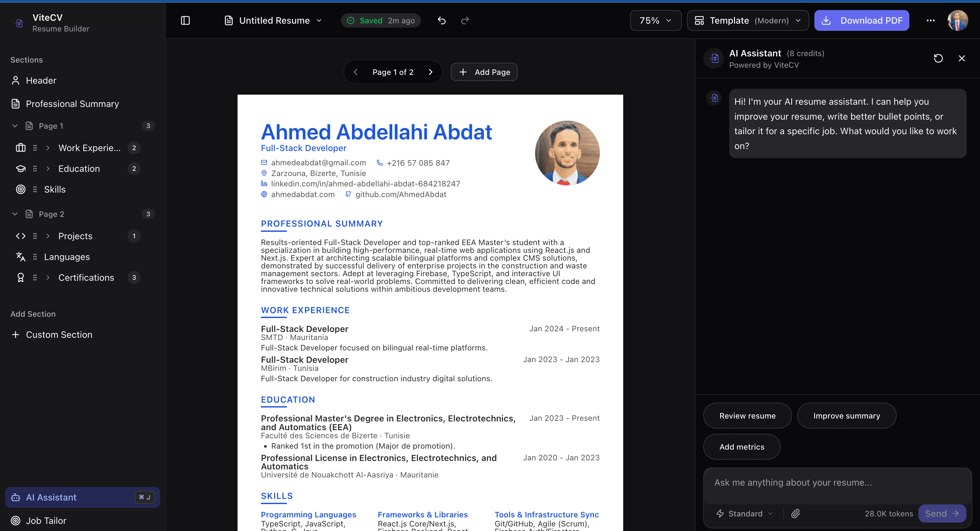Click the redo arrow icon

click(464, 20)
